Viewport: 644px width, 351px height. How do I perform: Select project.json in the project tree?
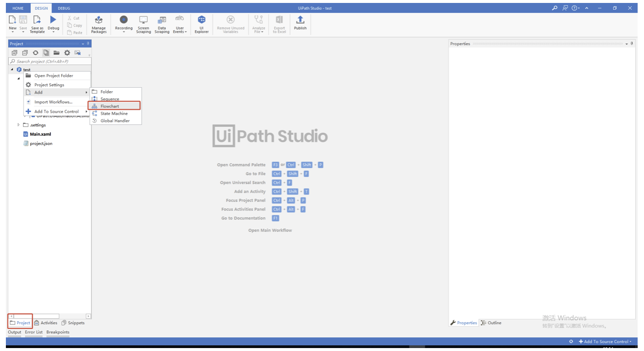tap(38, 144)
